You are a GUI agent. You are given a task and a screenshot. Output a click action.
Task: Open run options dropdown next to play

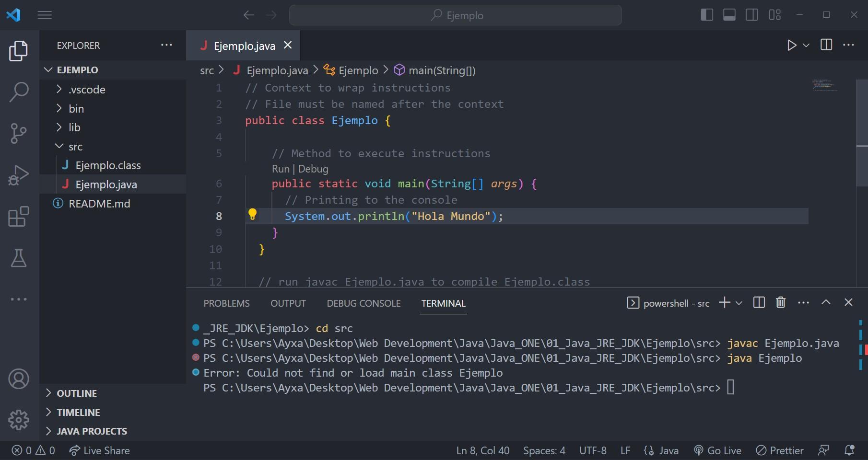pyautogui.click(x=806, y=45)
